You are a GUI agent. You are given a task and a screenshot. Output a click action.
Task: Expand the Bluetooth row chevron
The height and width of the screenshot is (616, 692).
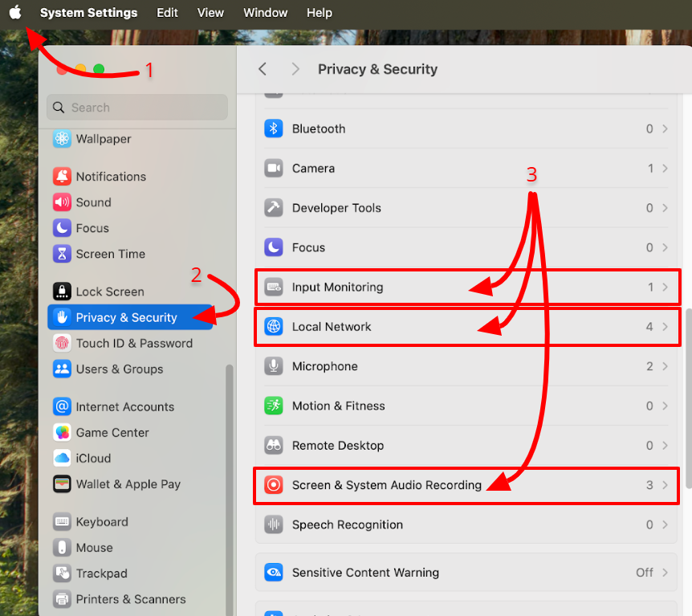(x=665, y=129)
